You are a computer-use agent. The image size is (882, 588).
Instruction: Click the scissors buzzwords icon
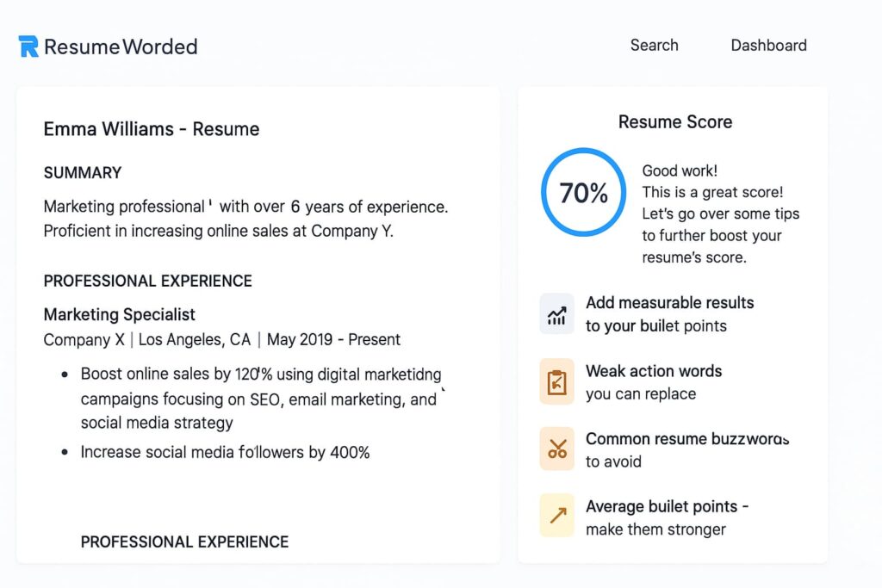(x=556, y=449)
